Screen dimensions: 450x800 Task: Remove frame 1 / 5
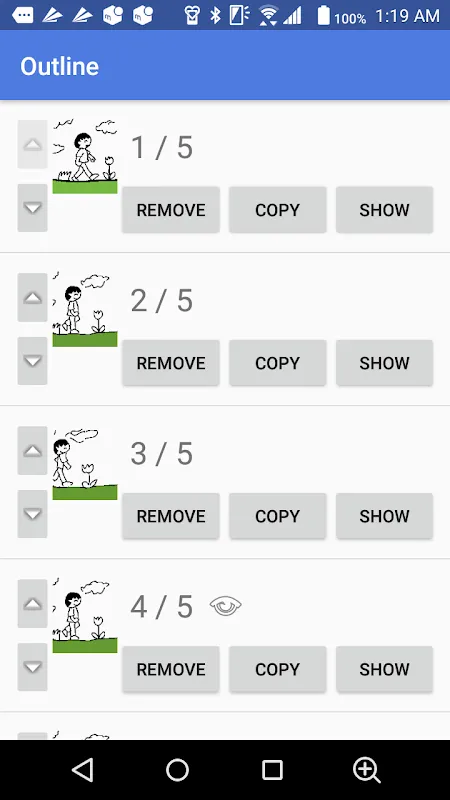171,210
